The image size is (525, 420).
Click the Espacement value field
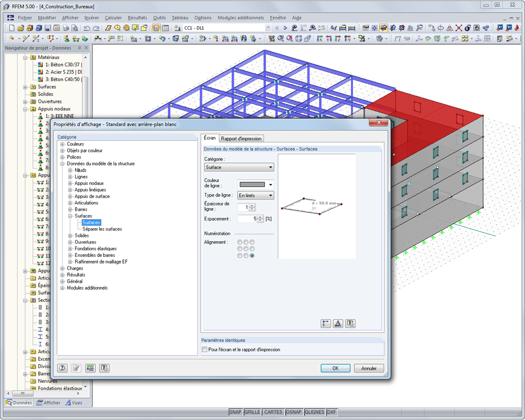(247, 219)
